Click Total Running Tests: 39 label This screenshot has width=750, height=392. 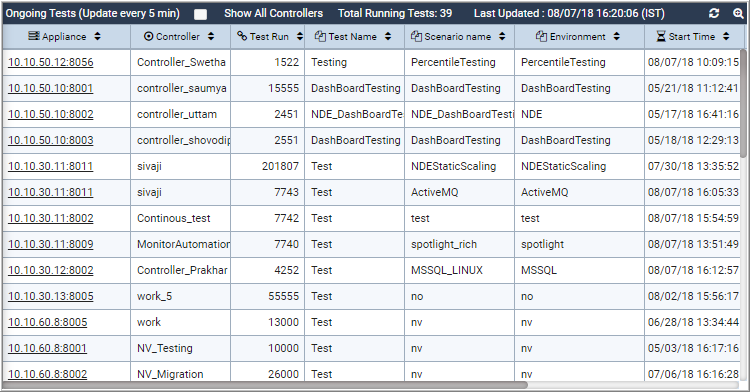click(x=395, y=13)
